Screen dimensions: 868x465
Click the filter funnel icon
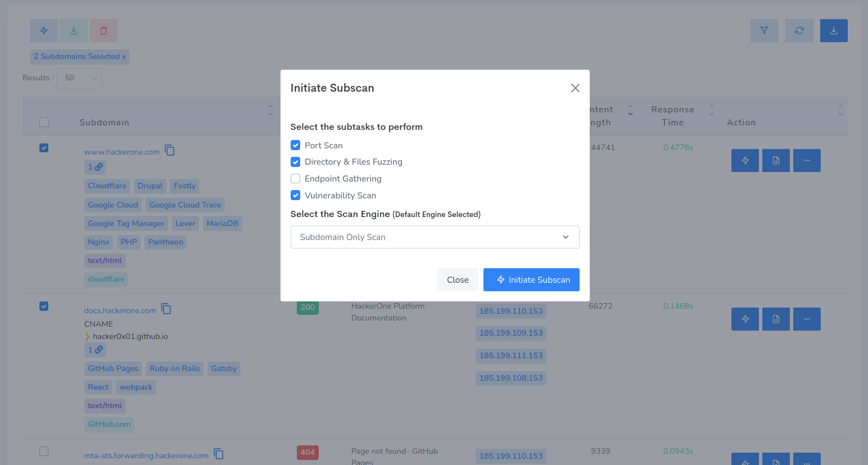764,31
